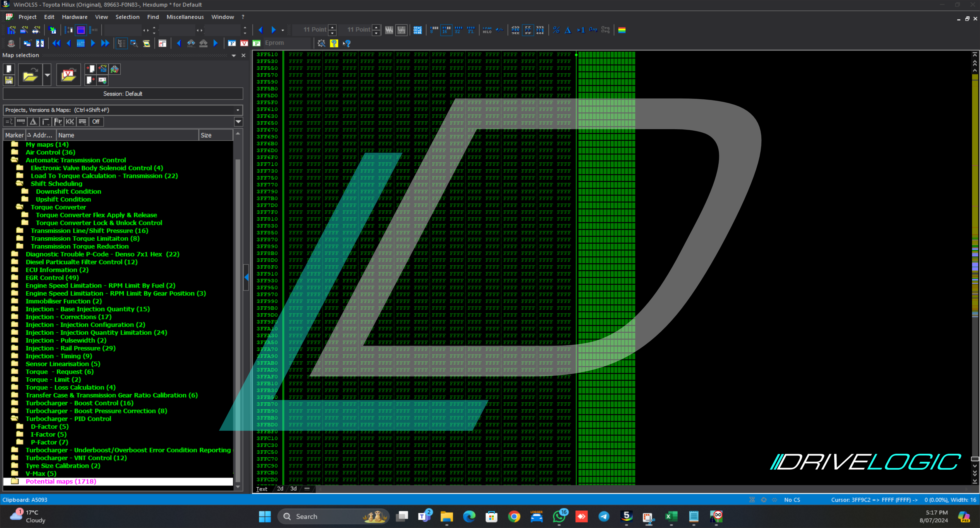Click the top hat icon in toolbar
The height and width of the screenshot is (528, 980).
[x=11, y=43]
